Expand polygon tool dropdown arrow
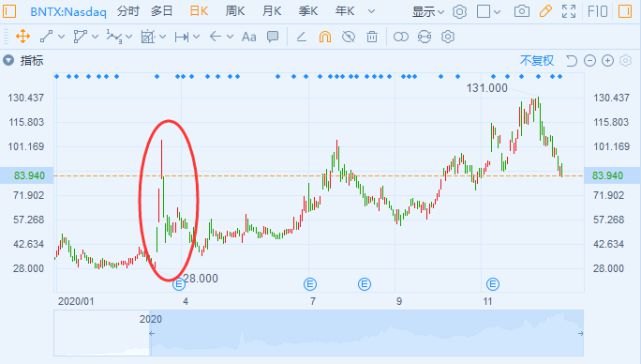Image resolution: width=641 pixels, height=364 pixels. (x=95, y=37)
